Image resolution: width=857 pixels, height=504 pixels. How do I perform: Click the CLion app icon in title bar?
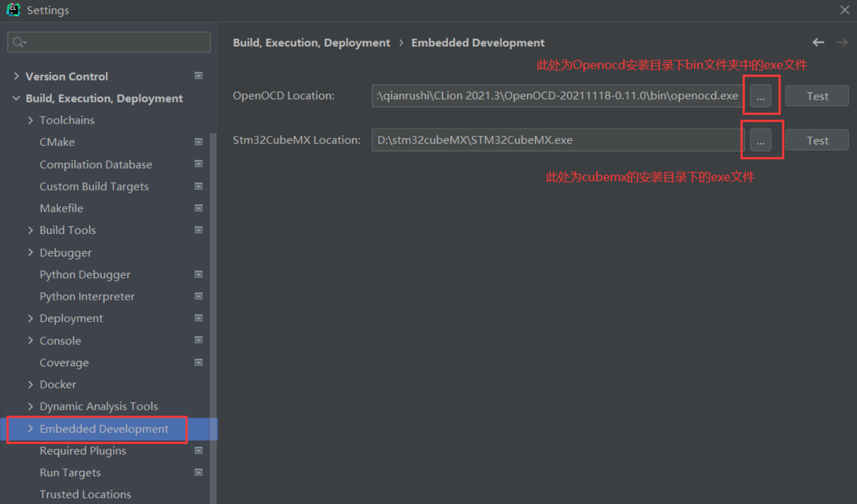pyautogui.click(x=13, y=10)
